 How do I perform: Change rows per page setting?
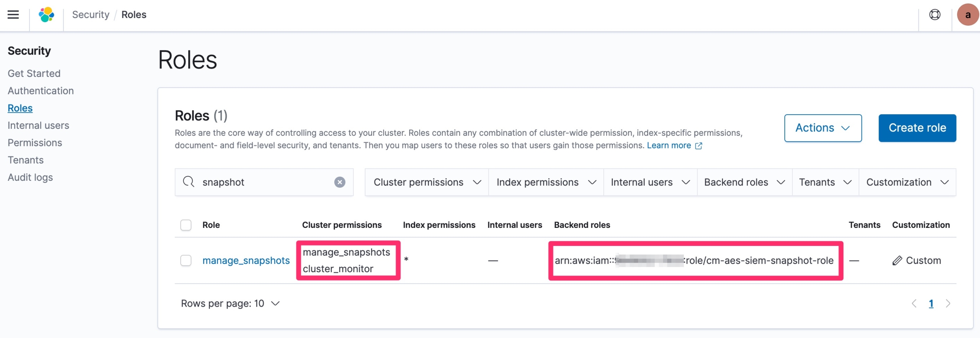[x=230, y=304]
